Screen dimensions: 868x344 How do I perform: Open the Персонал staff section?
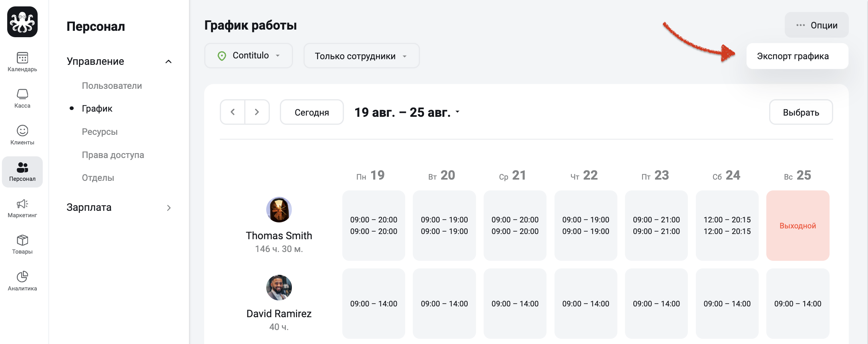[22, 172]
